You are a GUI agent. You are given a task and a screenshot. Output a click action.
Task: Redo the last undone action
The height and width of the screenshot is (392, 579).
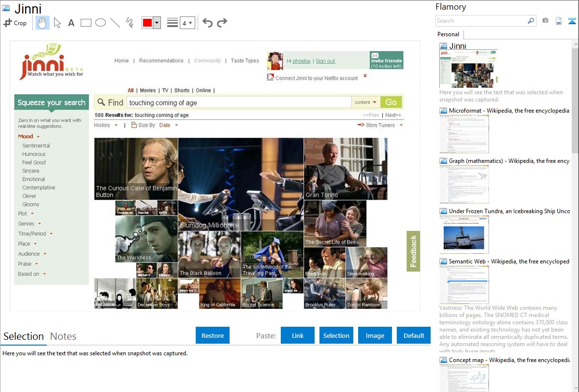222,23
